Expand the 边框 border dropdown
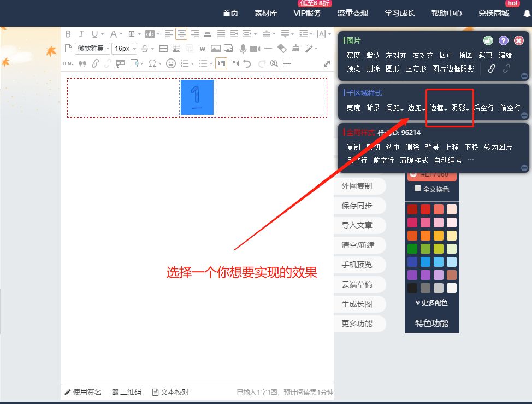The width and height of the screenshot is (532, 404). [x=438, y=108]
